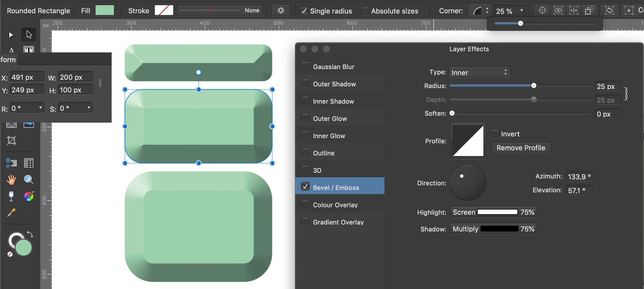Toggle the W/H aspect link icon in the Transform panel
The width and height of the screenshot is (644, 289).
100,83
